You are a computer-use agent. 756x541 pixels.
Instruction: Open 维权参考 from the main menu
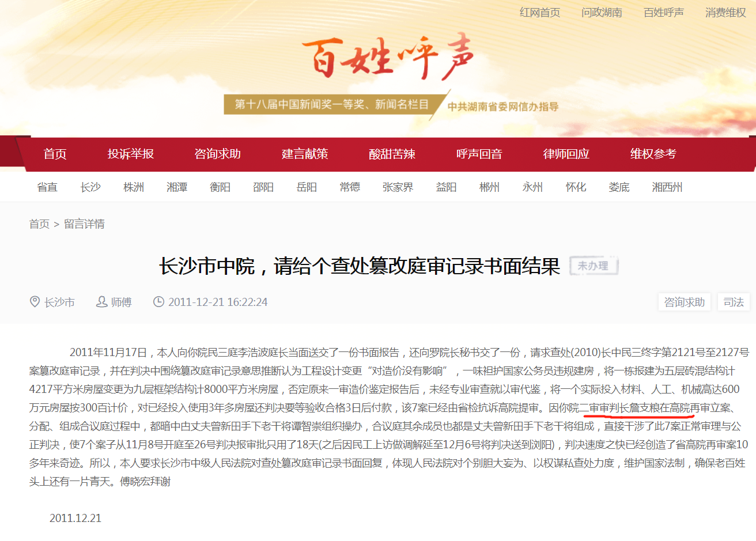pos(653,154)
